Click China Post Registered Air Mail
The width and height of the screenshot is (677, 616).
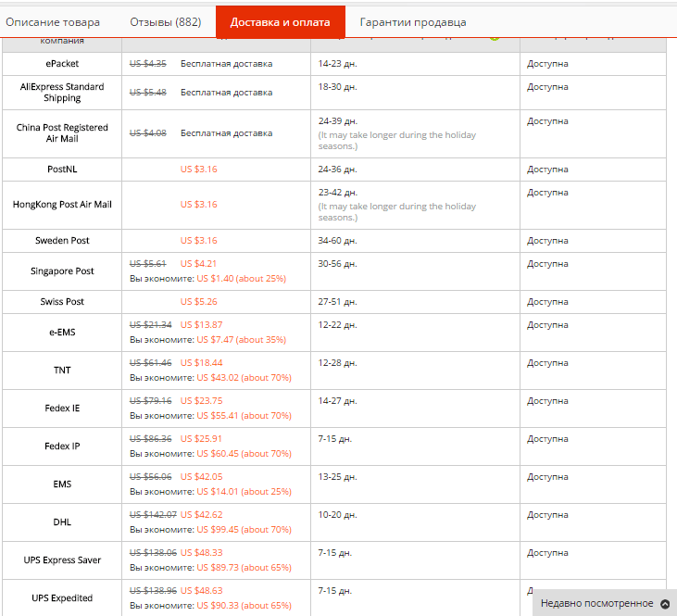62,133
